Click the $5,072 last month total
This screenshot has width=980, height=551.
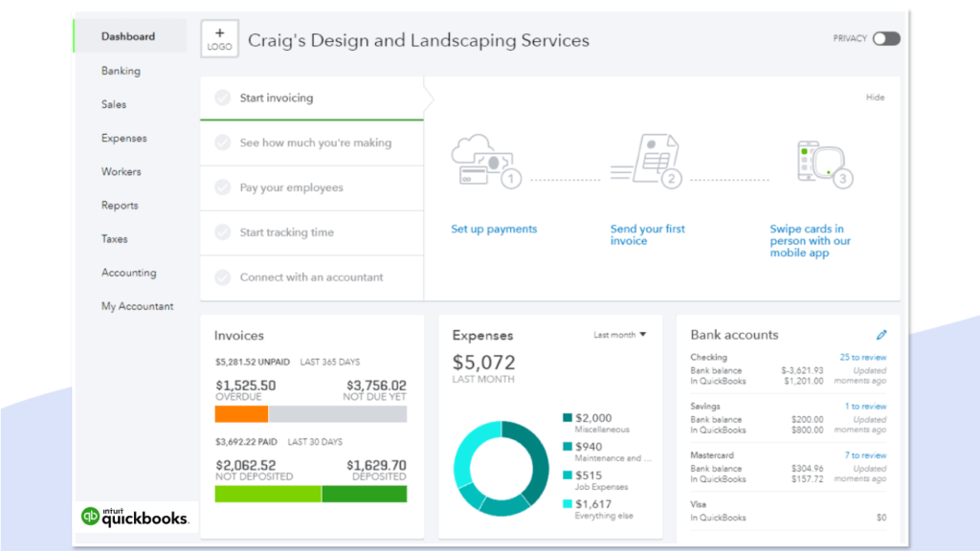483,363
